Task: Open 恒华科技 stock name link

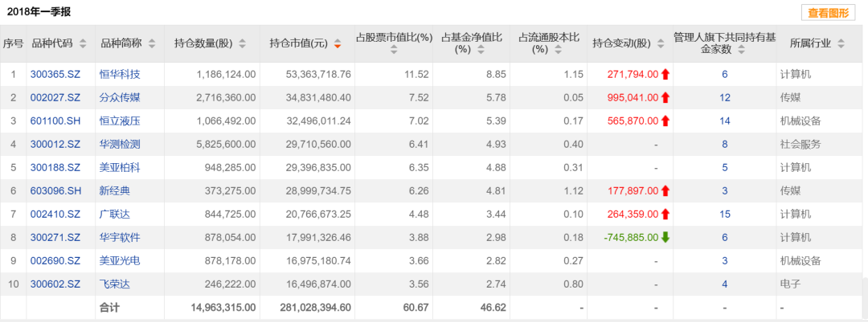Action: pos(120,74)
